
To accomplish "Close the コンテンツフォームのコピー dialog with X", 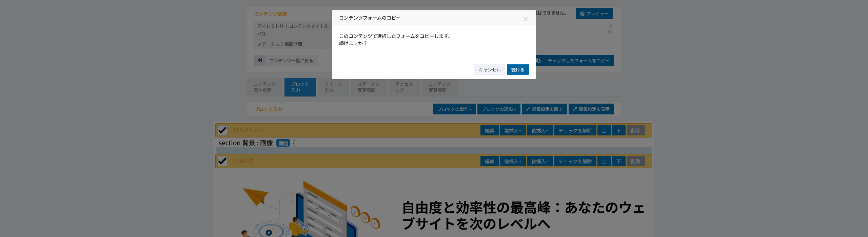I will pyautogui.click(x=525, y=19).
